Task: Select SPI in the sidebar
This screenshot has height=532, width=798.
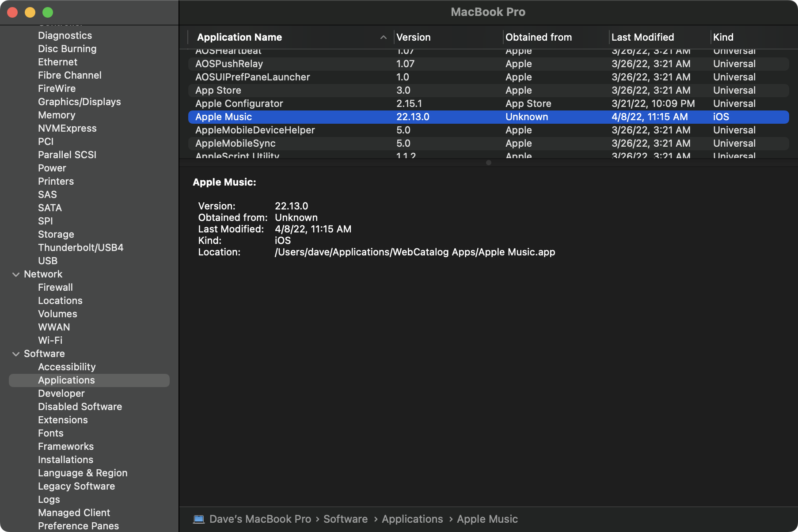Action: [46, 221]
